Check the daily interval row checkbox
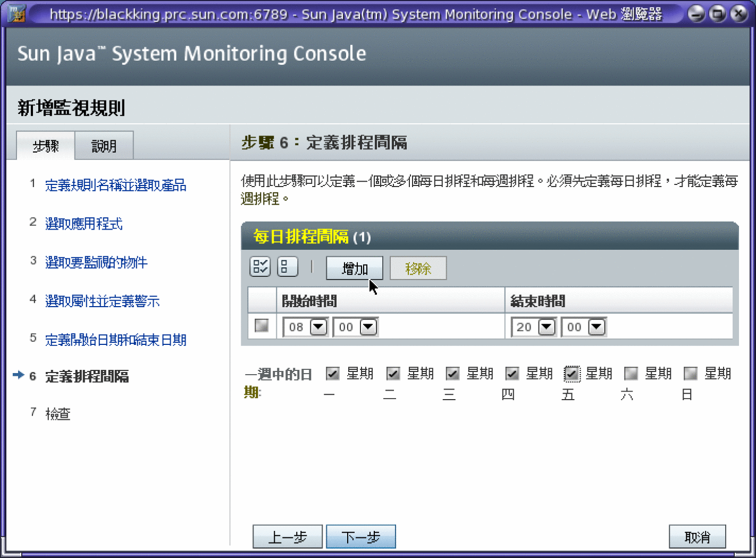Image resolution: width=756 pixels, height=558 pixels. pos(262,325)
